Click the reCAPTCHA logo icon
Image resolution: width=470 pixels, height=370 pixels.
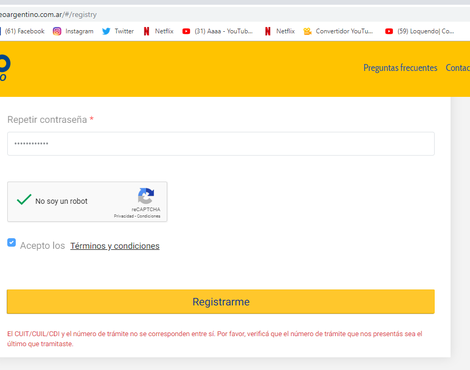point(146,196)
